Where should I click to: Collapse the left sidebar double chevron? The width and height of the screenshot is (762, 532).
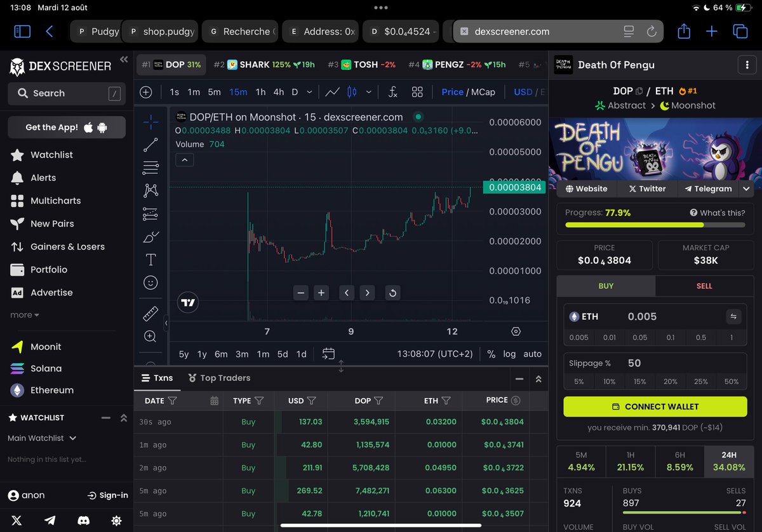[x=123, y=58]
